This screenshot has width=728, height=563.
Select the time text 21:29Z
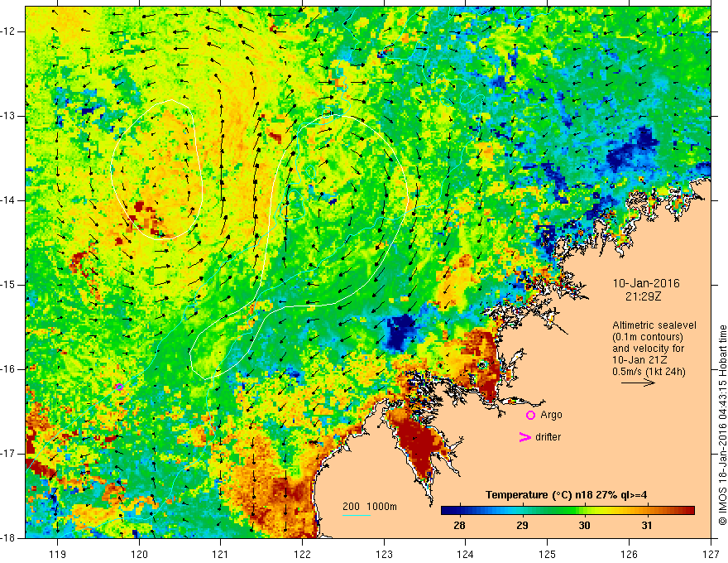[x=643, y=296]
